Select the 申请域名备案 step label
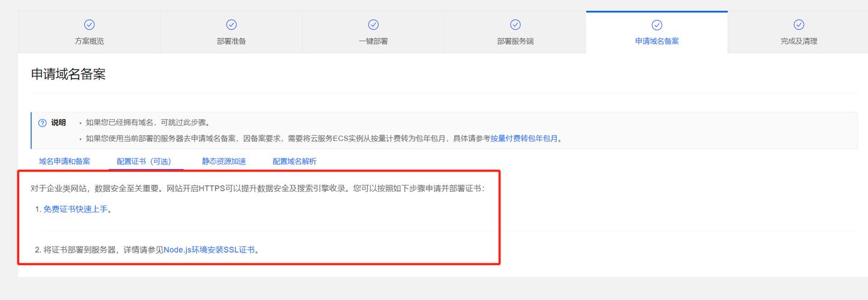Screen dimensions: 868x300 click(x=657, y=41)
